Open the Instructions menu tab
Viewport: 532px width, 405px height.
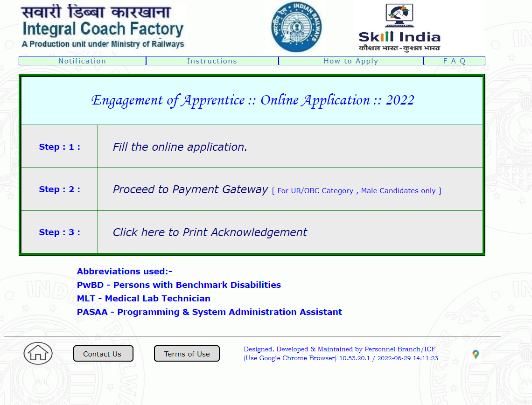click(x=212, y=61)
